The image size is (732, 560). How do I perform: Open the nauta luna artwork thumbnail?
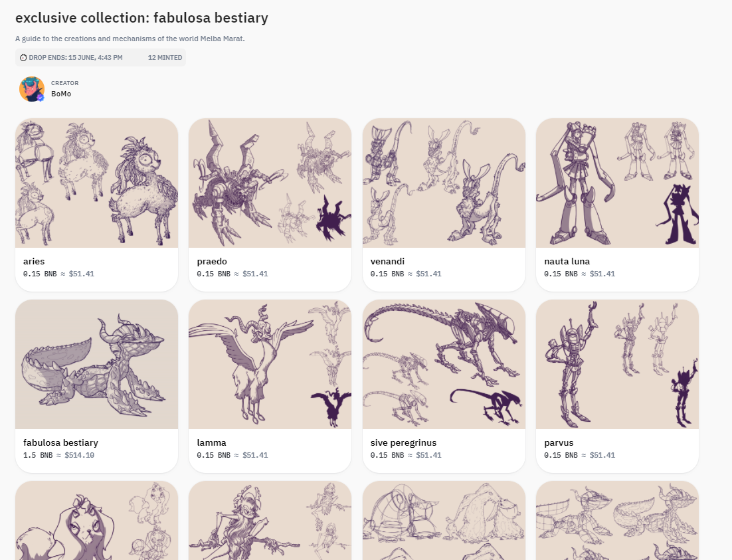617,183
